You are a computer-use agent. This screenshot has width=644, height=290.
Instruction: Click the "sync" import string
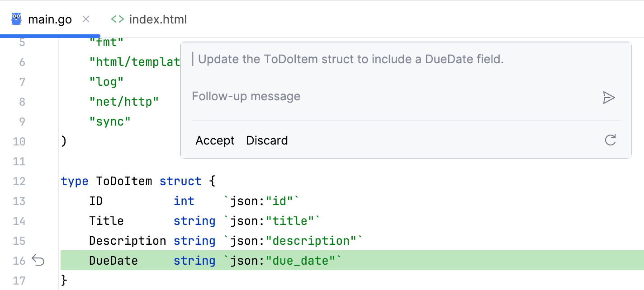(110, 122)
